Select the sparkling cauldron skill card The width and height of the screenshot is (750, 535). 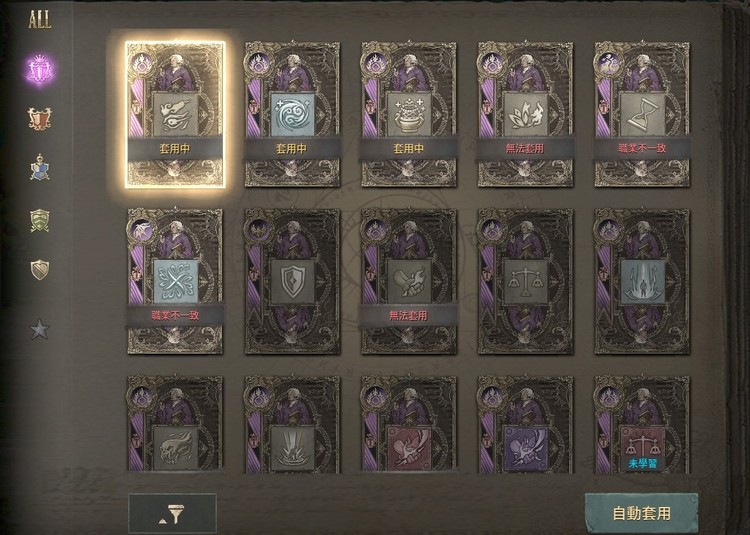(x=409, y=115)
